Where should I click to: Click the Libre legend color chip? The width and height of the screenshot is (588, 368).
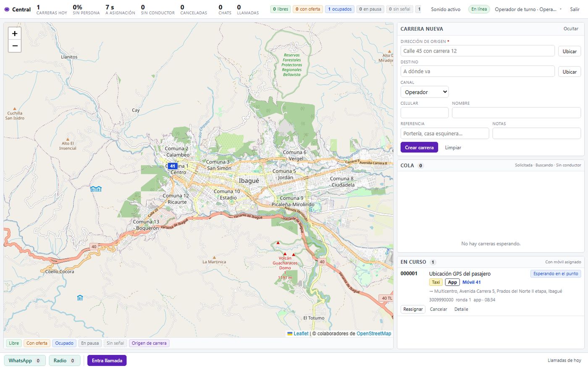[14, 343]
